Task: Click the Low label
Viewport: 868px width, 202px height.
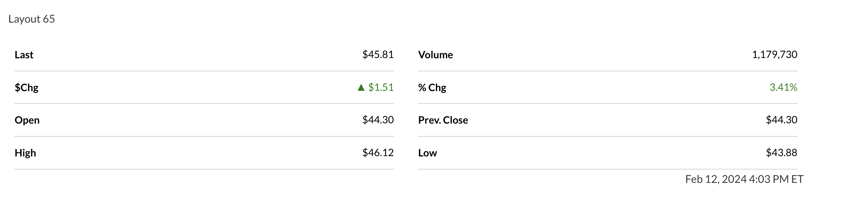Action: coord(427,153)
